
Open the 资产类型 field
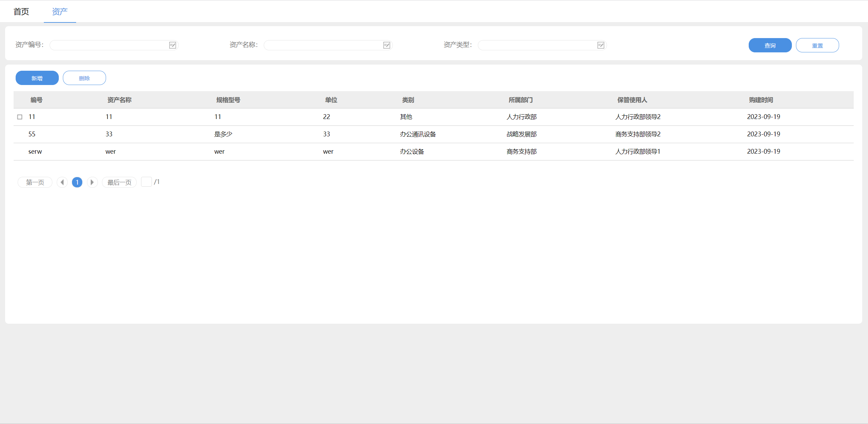pos(537,45)
